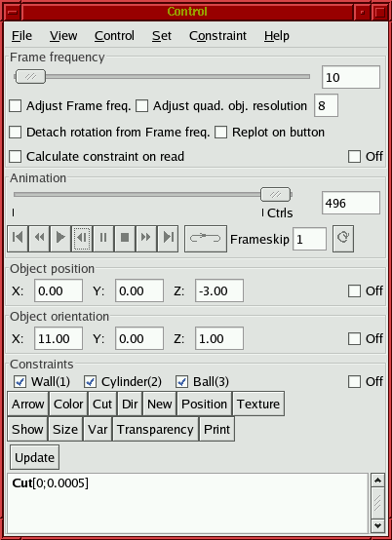Click the rewind playback icon
This screenshot has width=392, height=540.
tap(39, 238)
